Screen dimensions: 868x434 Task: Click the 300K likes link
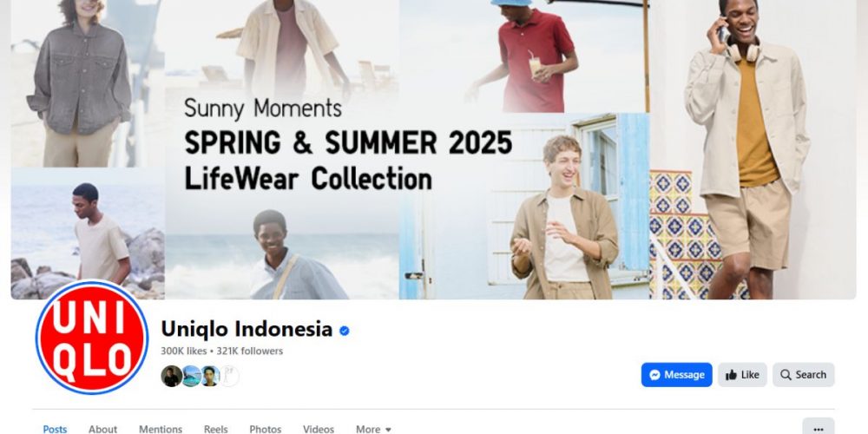tap(183, 351)
